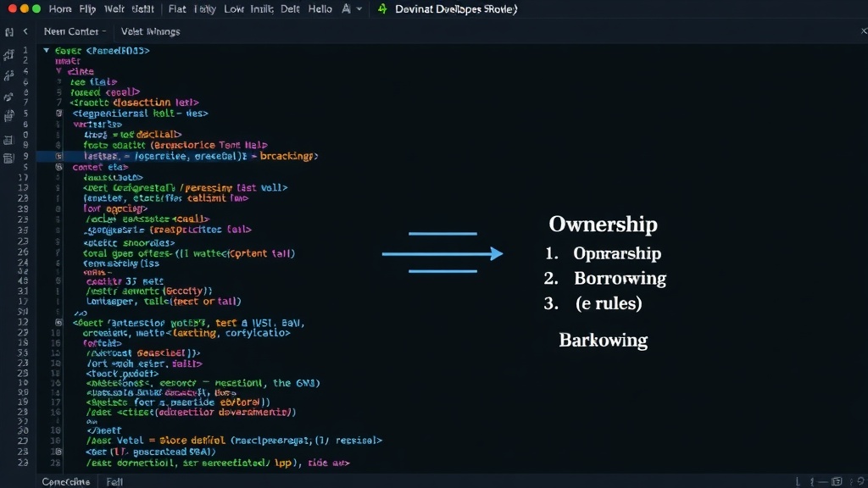The image size is (868, 488).
Task: Open the 'Delt' menu
Action: tap(290, 8)
